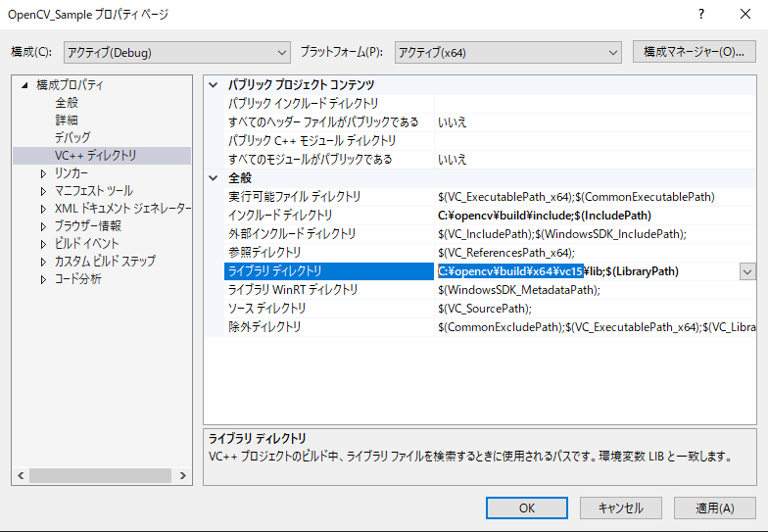Open the 構成 configuration dropdown
The width and height of the screenshot is (768, 532).
click(x=176, y=53)
